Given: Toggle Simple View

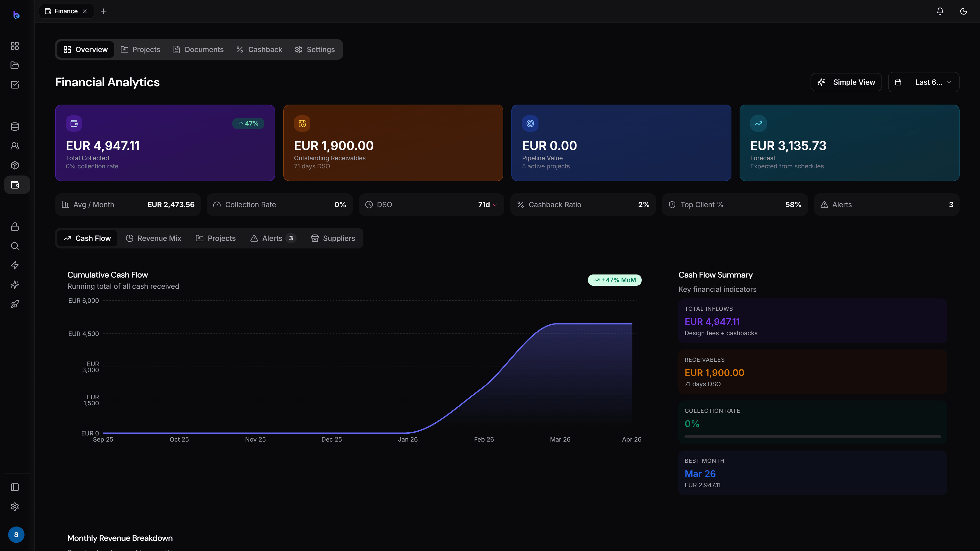Looking at the screenshot, I should click(846, 82).
